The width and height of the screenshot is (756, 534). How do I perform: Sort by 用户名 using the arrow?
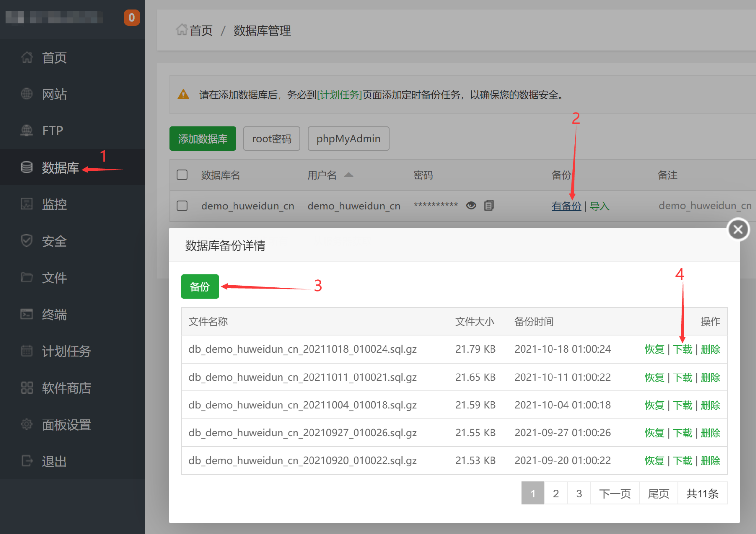(349, 175)
